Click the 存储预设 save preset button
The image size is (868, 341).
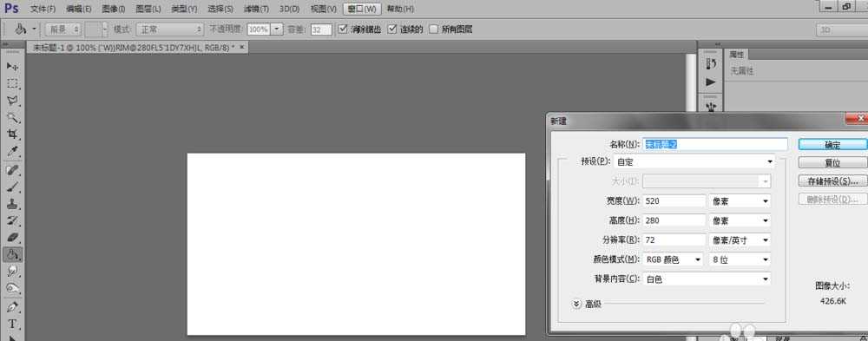pyautogui.click(x=832, y=181)
